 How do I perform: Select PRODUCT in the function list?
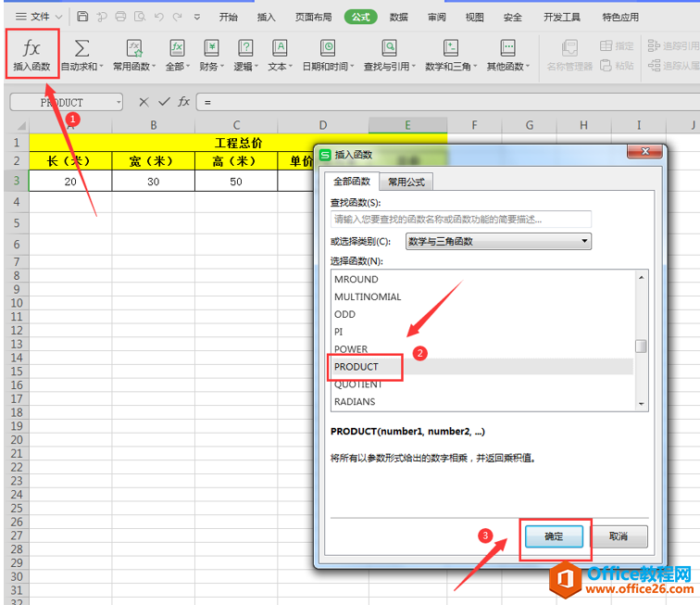(x=482, y=366)
